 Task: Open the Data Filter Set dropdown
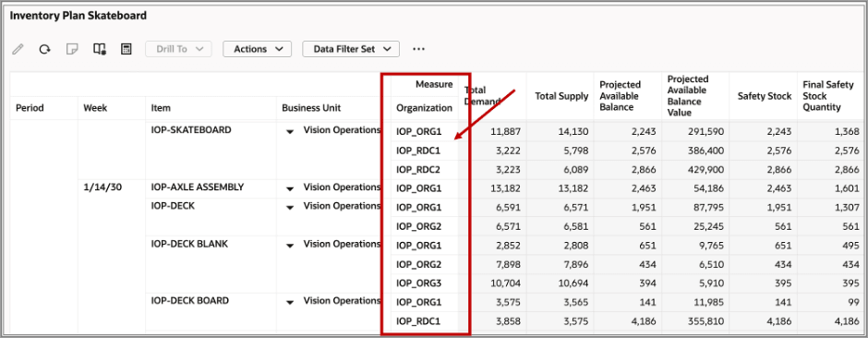click(351, 49)
